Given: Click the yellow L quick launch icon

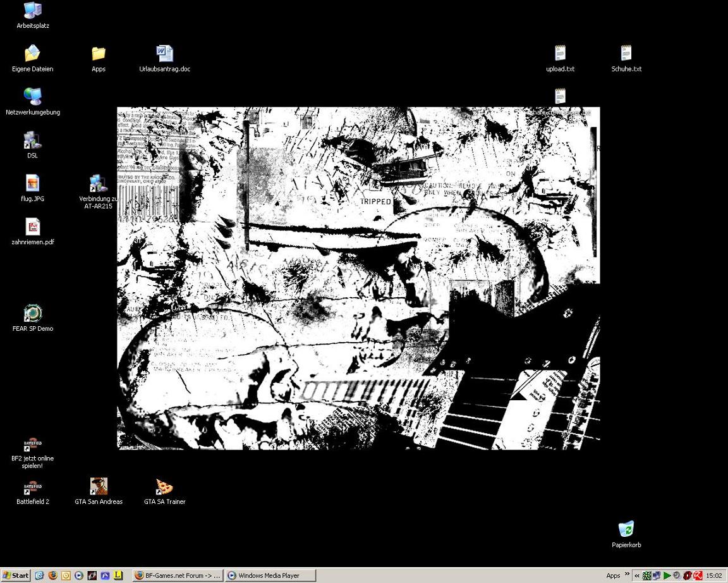Looking at the screenshot, I should [x=118, y=575].
